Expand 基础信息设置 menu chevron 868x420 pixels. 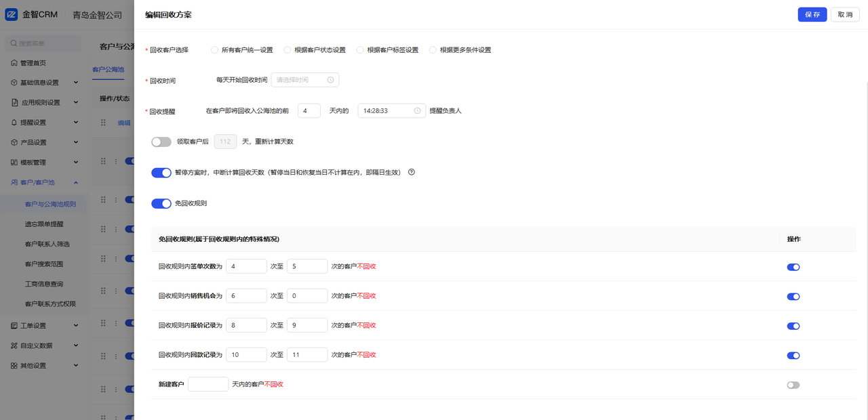click(76, 83)
